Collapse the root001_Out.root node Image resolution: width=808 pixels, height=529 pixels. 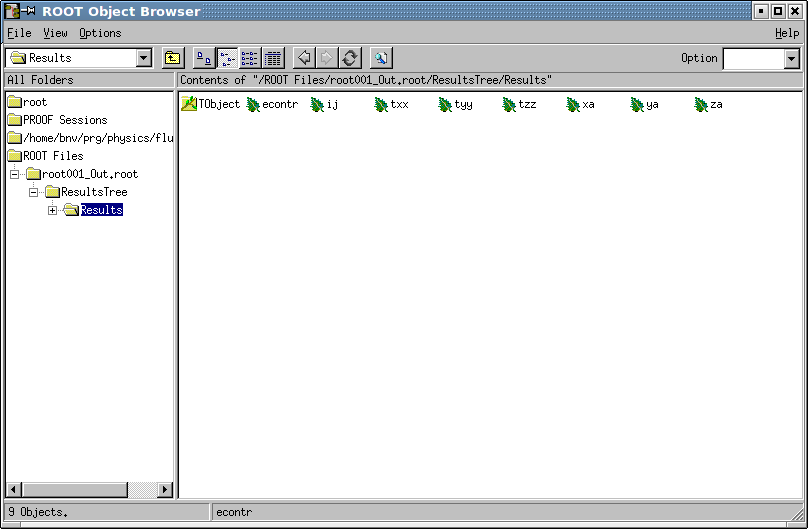pos(14,174)
